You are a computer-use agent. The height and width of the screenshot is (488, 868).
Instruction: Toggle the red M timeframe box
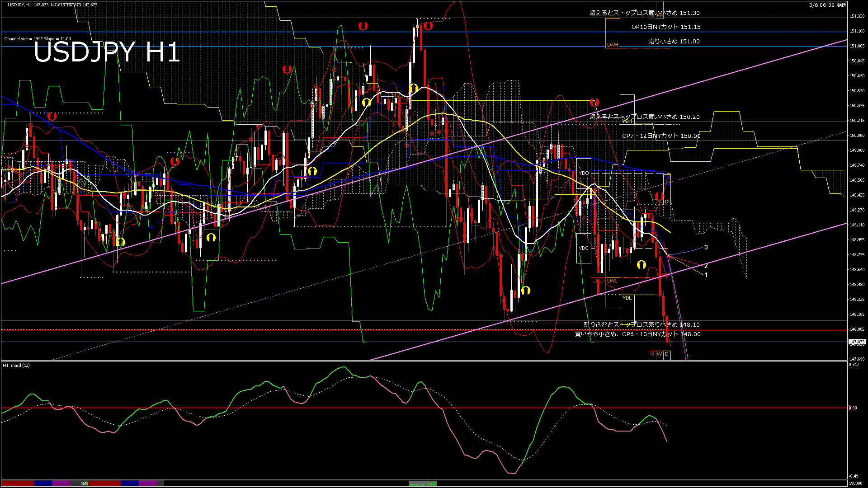tap(652, 354)
